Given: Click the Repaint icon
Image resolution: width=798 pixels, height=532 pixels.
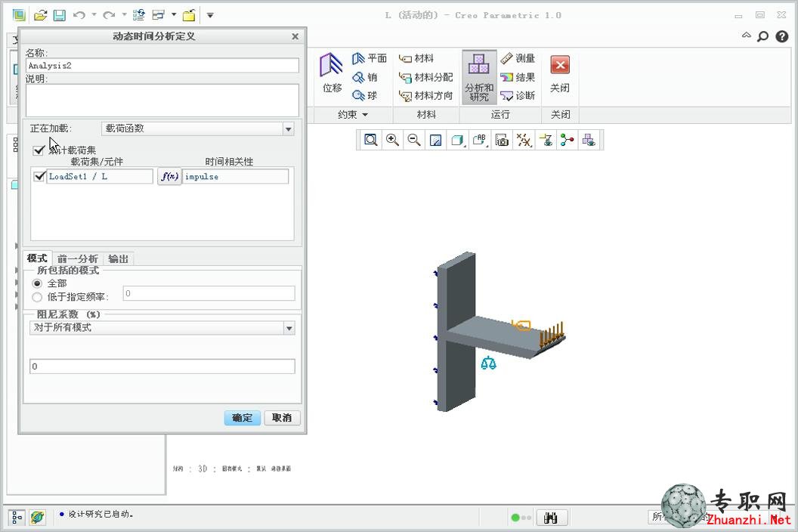Looking at the screenshot, I should [435, 140].
